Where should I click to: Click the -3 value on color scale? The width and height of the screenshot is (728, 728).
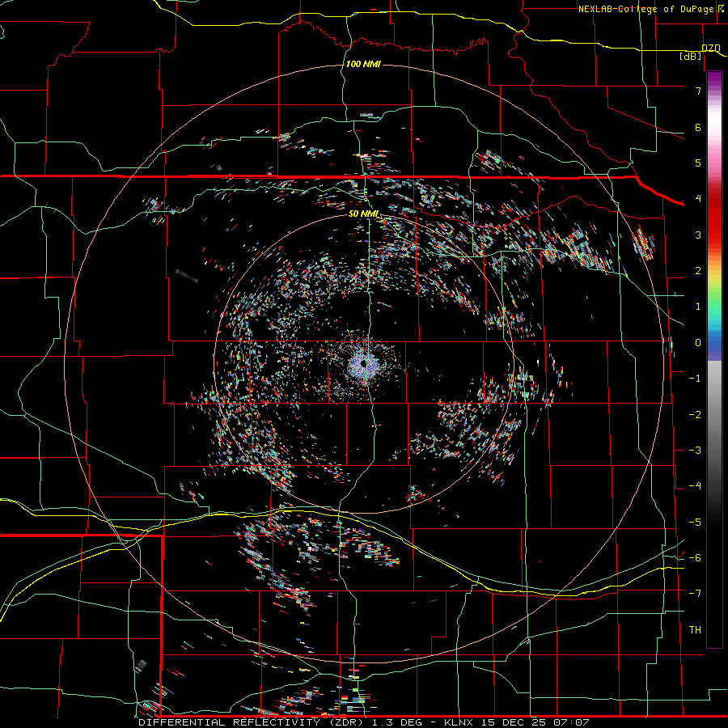coord(695,451)
